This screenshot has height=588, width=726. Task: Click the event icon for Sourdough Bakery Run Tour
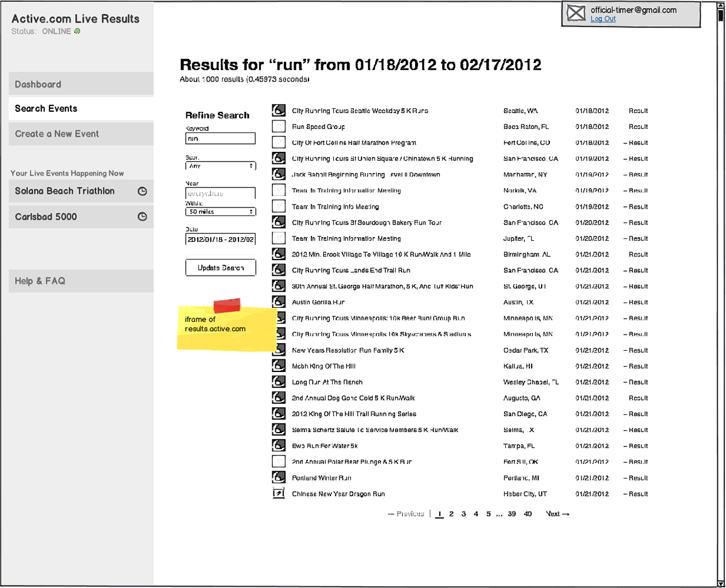pos(278,223)
